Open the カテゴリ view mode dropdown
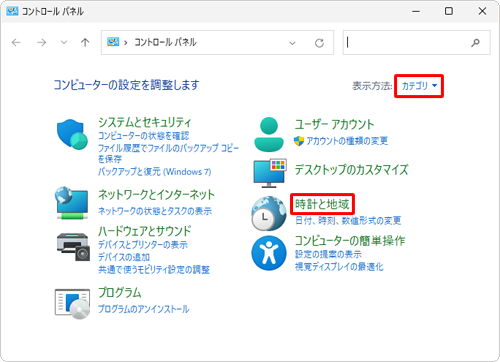Viewport: 500px width, 362px height. 419,86
